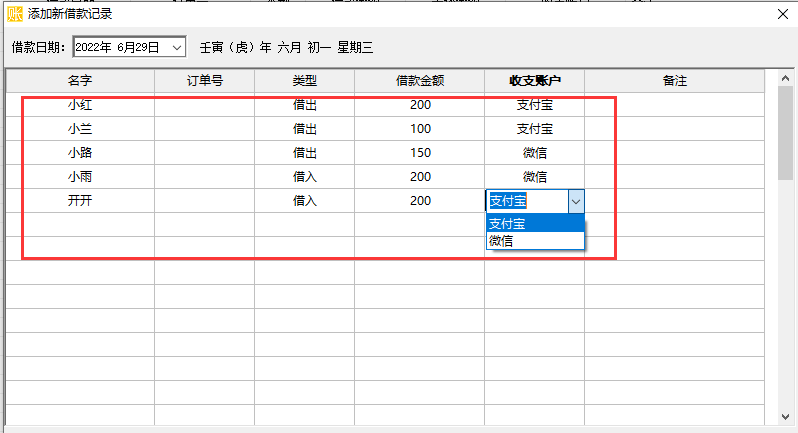The image size is (798, 433).
Task: Click 支付宝 account cell in 小红 row
Action: coord(534,105)
